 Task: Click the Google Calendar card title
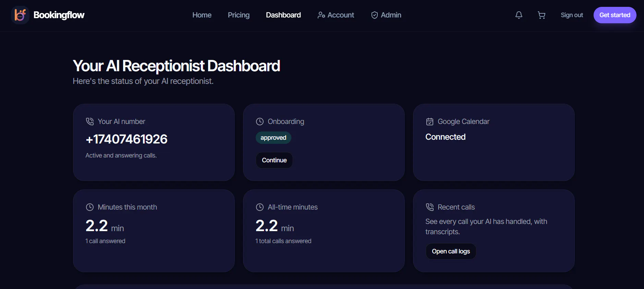pyautogui.click(x=463, y=122)
